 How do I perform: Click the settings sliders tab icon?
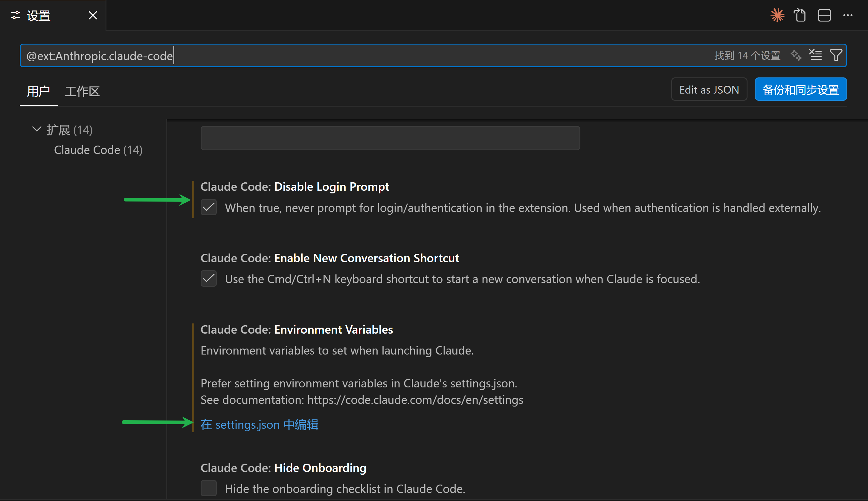pyautogui.click(x=16, y=16)
